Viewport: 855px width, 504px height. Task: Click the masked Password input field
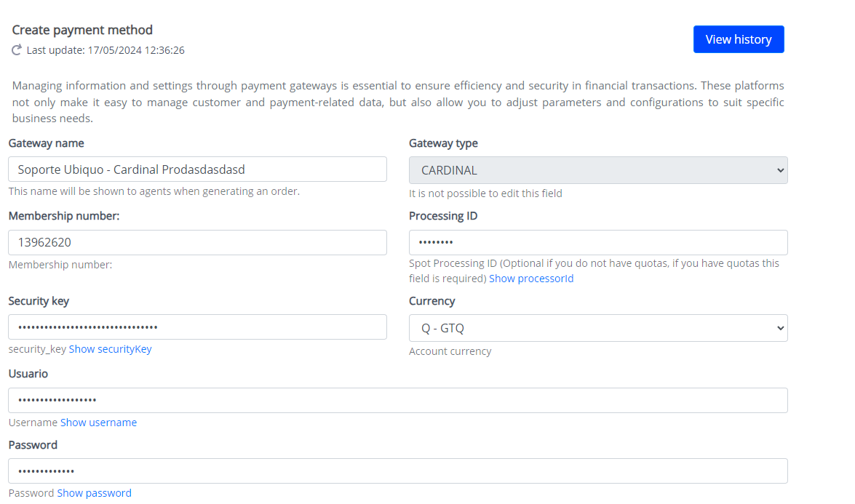tap(397, 471)
